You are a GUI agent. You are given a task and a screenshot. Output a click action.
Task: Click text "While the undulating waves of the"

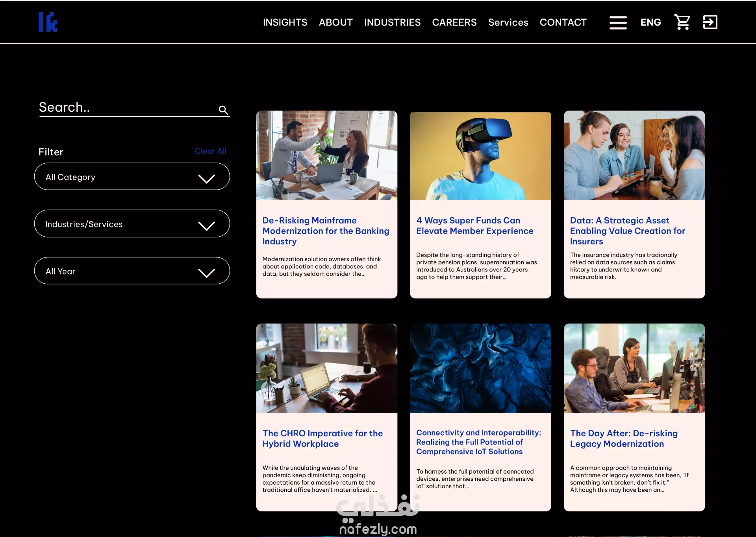[x=310, y=468]
